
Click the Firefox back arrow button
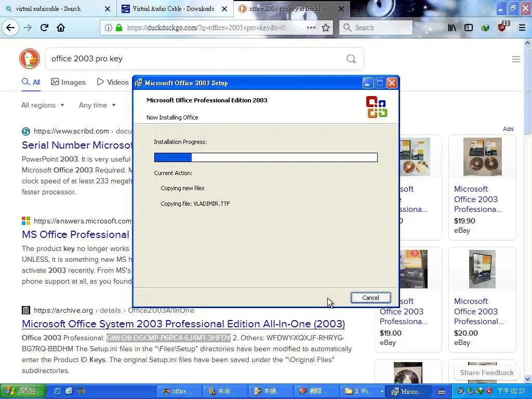coord(10,28)
